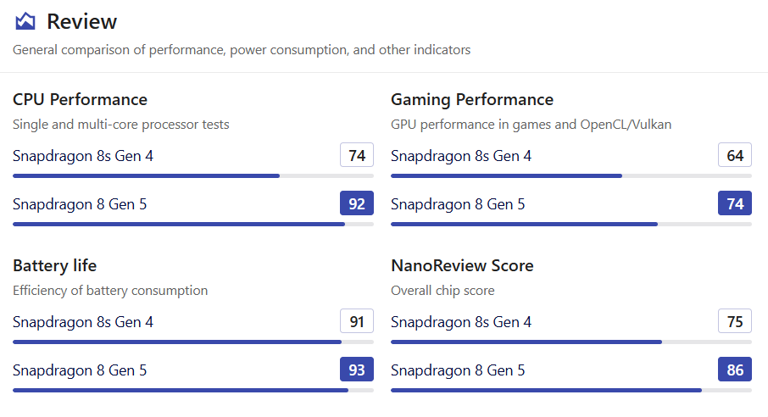Viewport: 768px width, 417px height.
Task: Click Snapdragon 8s Gen 4 NanoReview label
Action: tap(461, 322)
